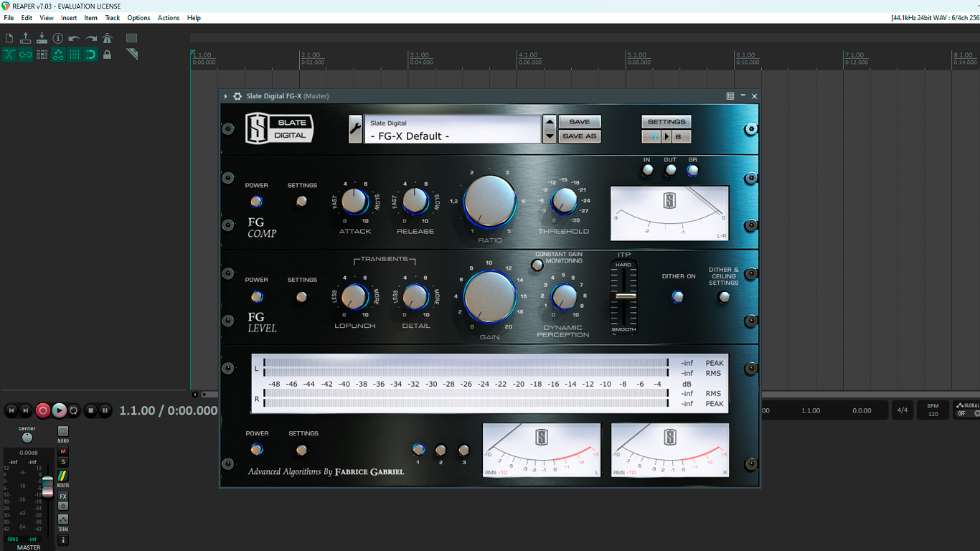Screen dimensions: 980x551
Task: Toggle auto-crossfade toolbar icon
Action: 9,55
